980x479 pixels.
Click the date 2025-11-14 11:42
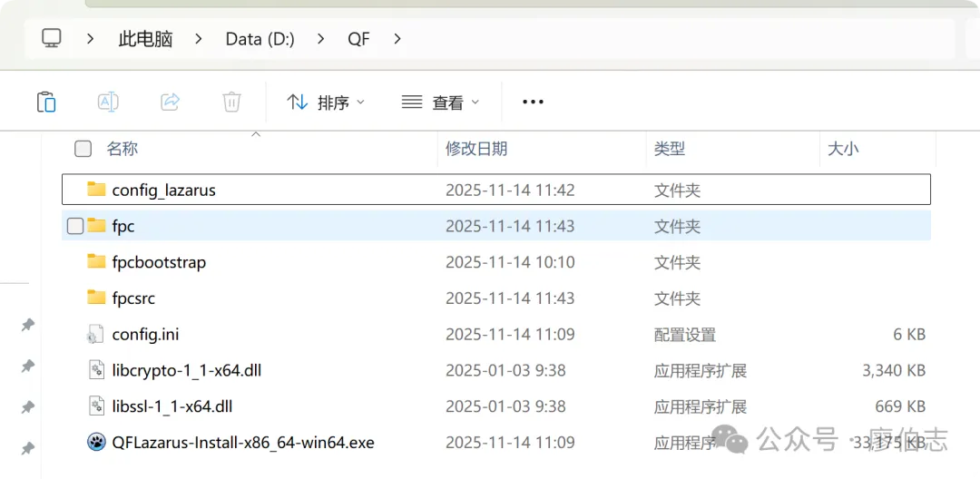tap(510, 190)
